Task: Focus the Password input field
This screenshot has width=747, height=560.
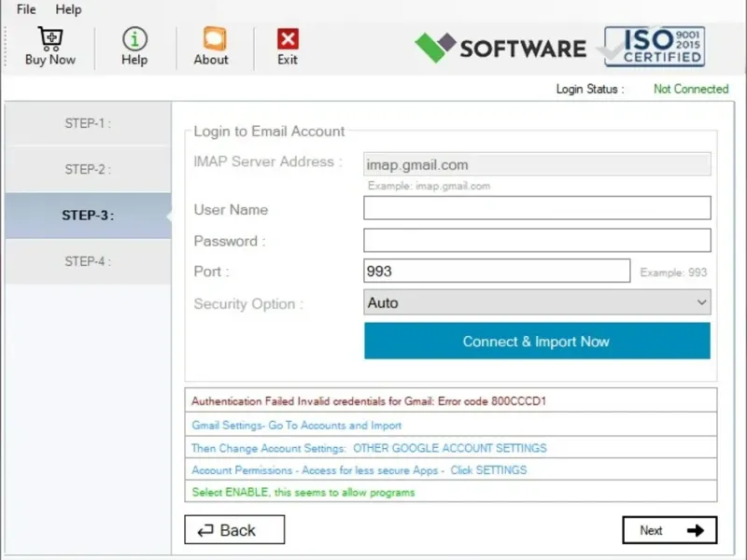Action: 537,240
